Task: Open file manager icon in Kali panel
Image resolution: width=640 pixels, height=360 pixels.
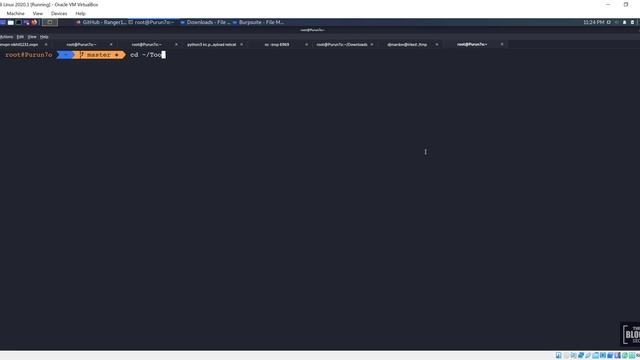Action: click(x=11, y=22)
